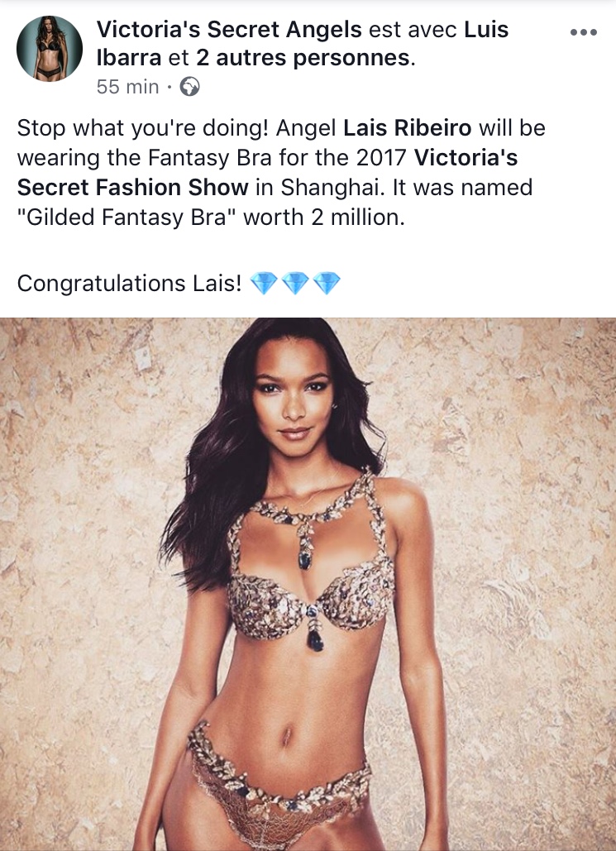Tap the middle diamond emoji
616x851 pixels.
295,284
